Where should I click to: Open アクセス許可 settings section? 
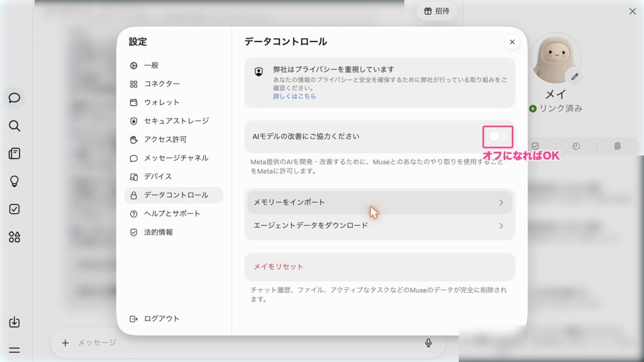click(174, 140)
